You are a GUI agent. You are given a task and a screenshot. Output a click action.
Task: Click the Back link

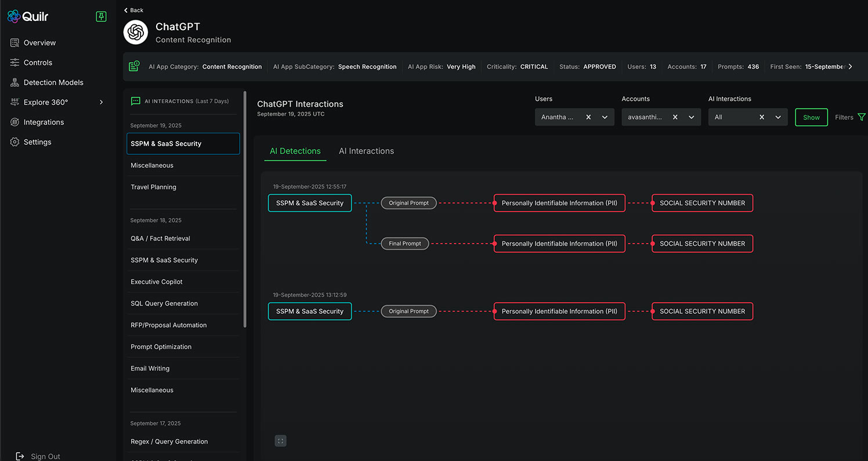click(x=134, y=10)
